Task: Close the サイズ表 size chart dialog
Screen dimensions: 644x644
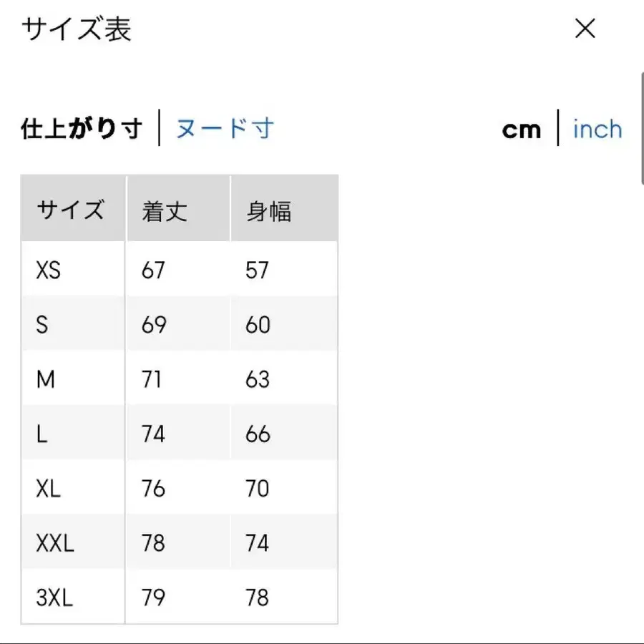Action: tap(585, 29)
